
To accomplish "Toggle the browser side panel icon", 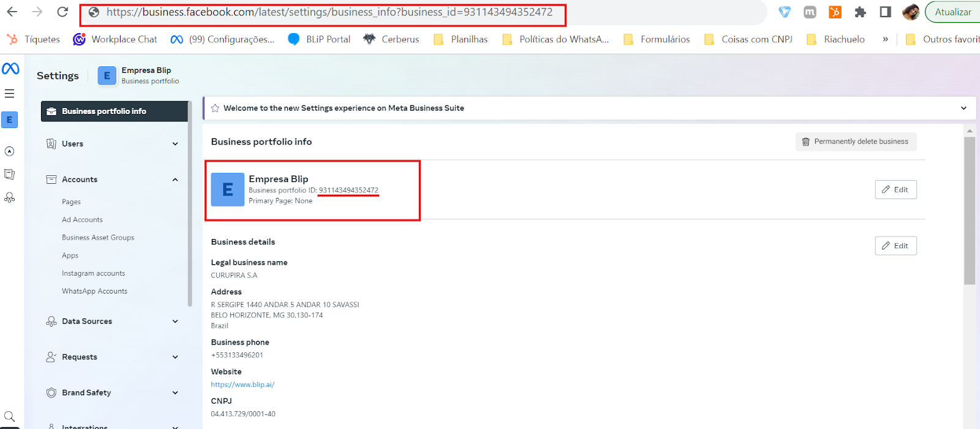I will click(x=885, y=12).
